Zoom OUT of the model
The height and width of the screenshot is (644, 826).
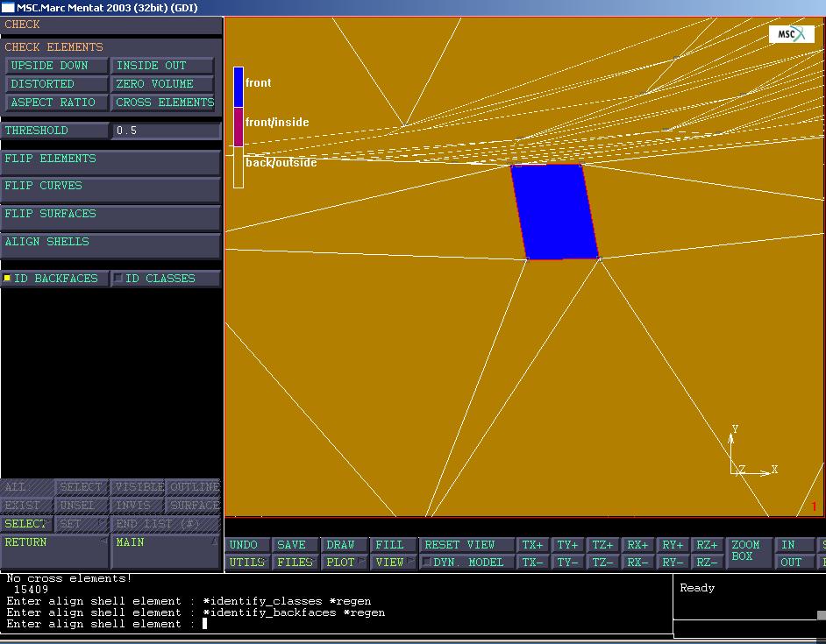coord(794,563)
